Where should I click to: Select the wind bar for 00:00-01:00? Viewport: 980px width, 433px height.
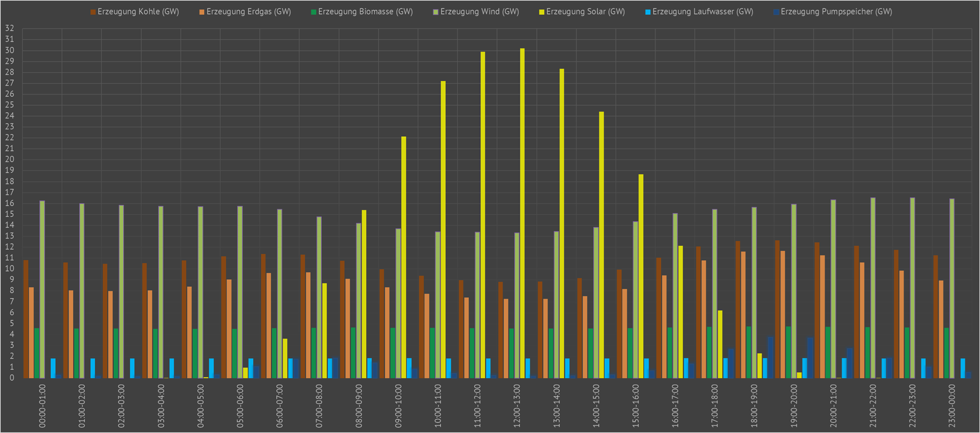[42, 290]
